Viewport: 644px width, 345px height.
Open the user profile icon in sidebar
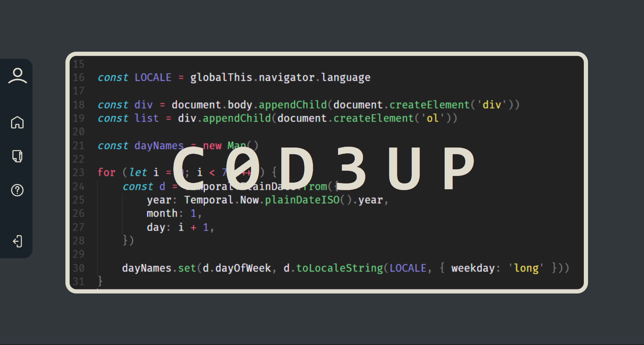17,76
